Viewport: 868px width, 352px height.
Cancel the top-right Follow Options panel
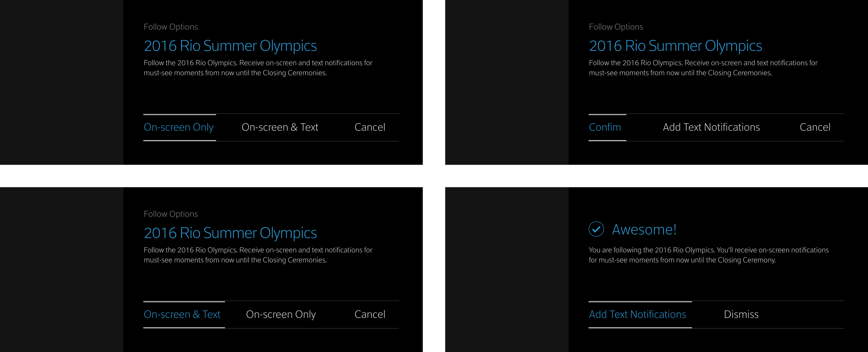815,127
